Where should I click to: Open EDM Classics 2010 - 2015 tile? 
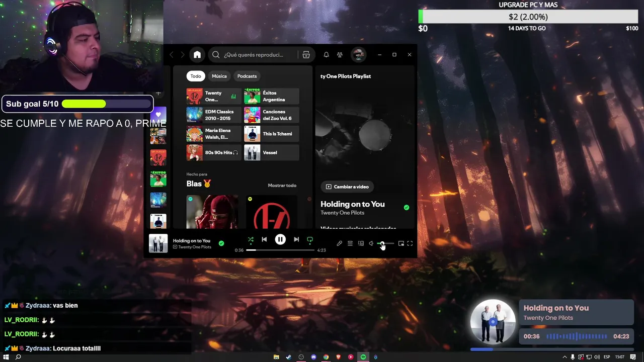(x=214, y=115)
